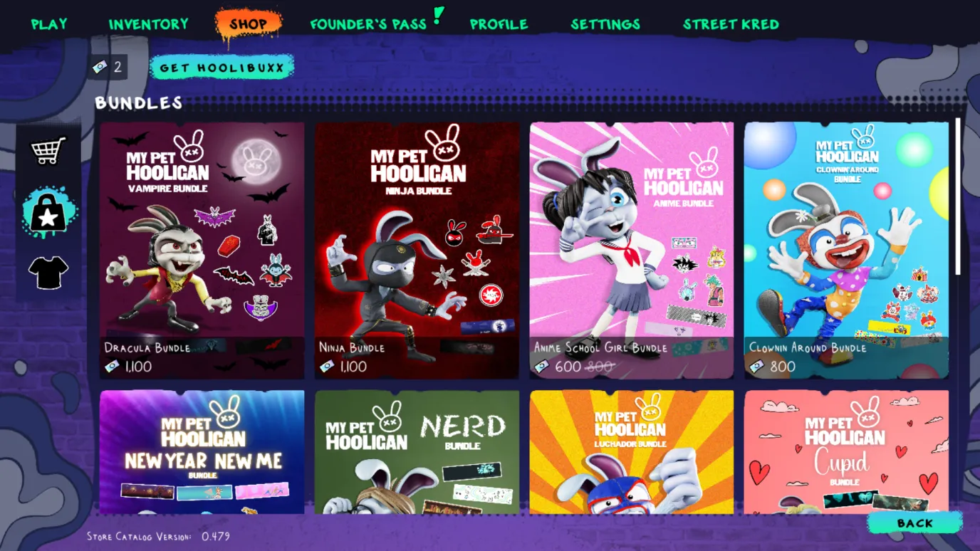Click the bundles list vertical scrollbar
The image size is (980, 551).
point(958,196)
